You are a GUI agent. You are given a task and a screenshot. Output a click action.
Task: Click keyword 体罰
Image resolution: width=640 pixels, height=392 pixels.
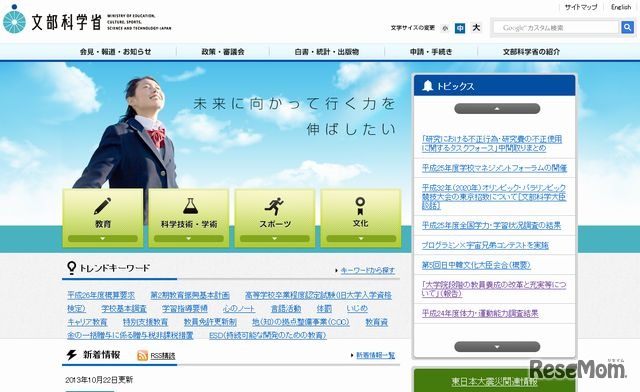pos(324,309)
